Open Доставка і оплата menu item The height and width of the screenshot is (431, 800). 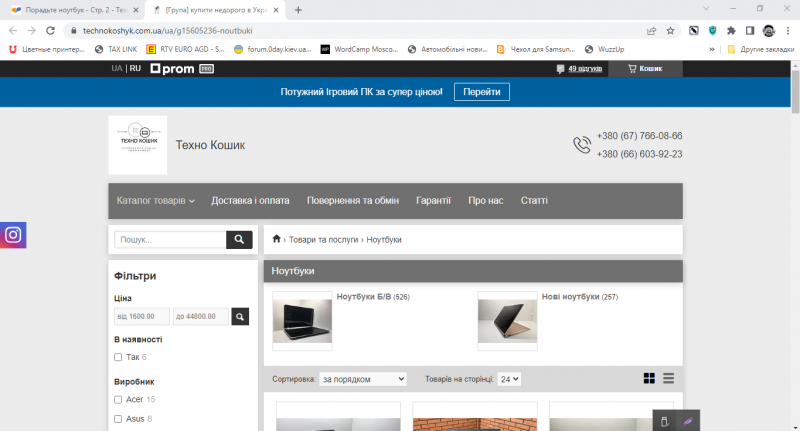coord(250,200)
